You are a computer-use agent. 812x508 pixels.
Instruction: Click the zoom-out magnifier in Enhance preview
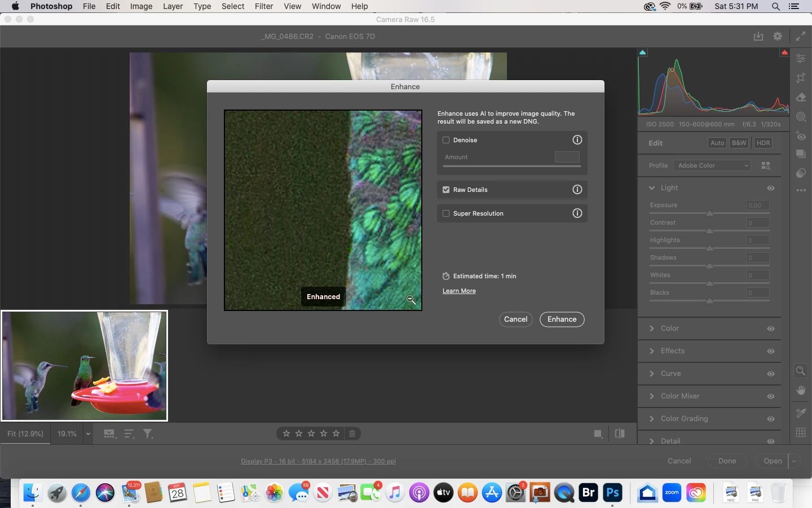[x=411, y=300]
